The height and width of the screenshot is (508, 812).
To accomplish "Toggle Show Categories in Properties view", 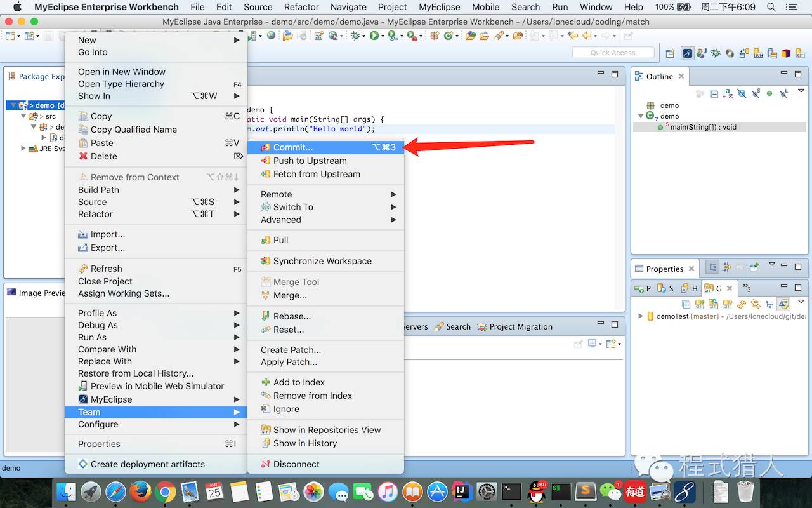I will click(712, 267).
